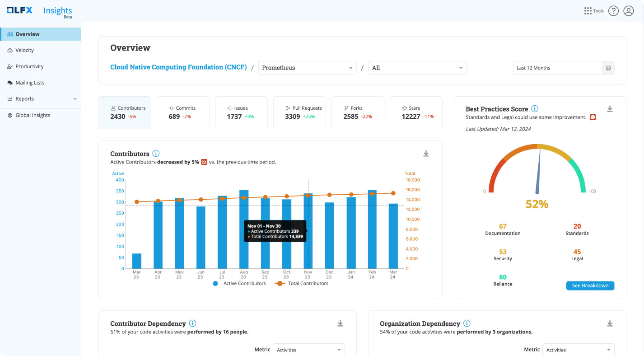Click the Best Practices Score info icon
Screen dimensions: 644x356
tap(535, 109)
